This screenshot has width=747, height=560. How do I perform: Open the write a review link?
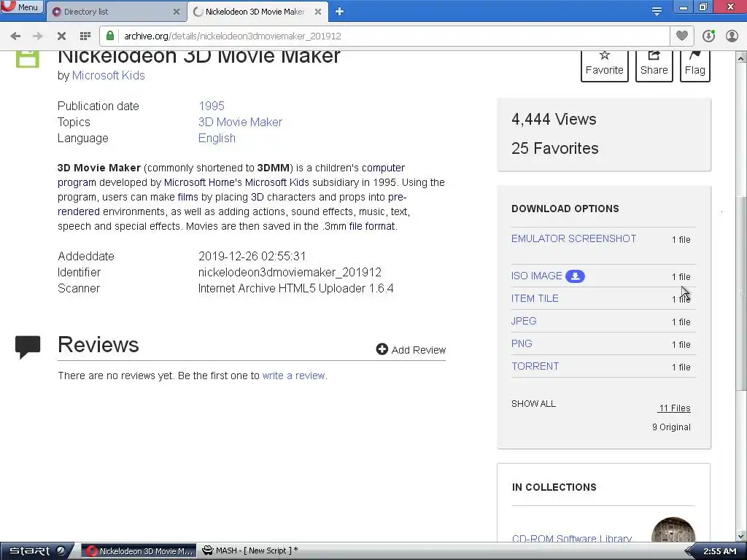[293, 376]
